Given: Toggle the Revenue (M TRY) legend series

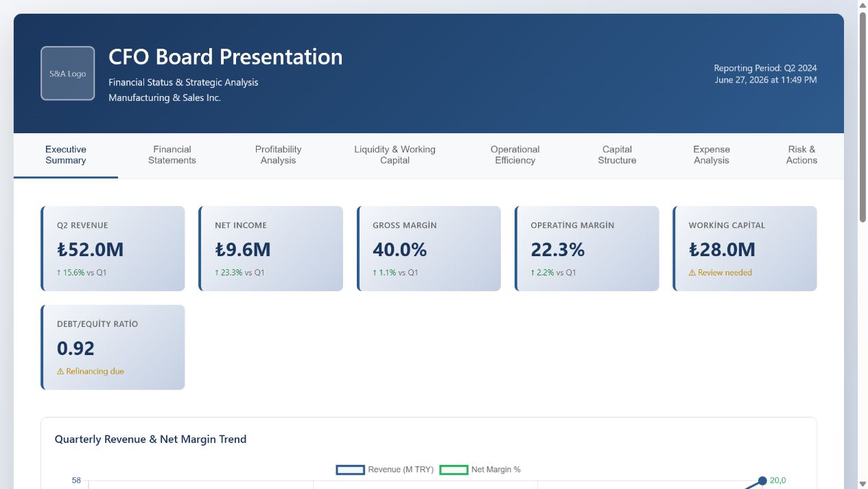Looking at the screenshot, I should (385, 470).
